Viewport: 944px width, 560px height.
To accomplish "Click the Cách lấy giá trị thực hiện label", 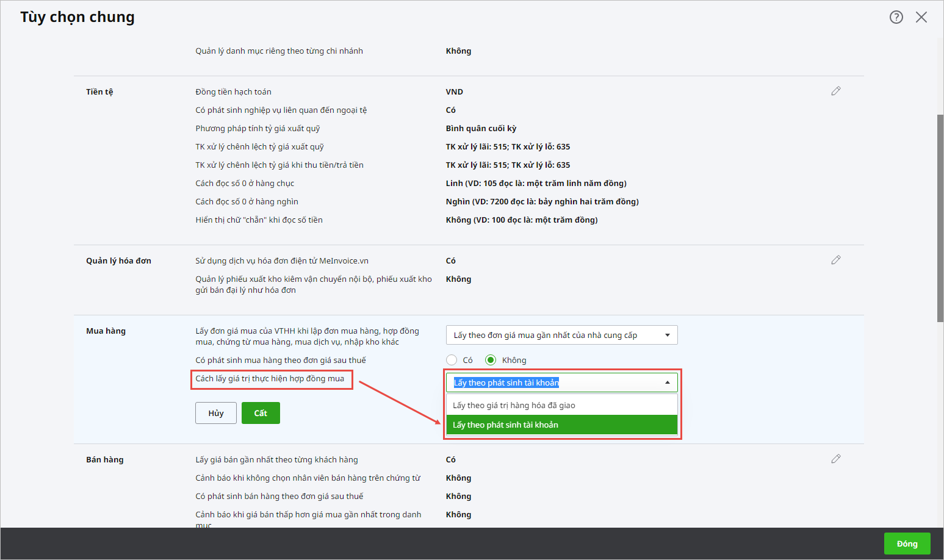I will click(x=270, y=379).
